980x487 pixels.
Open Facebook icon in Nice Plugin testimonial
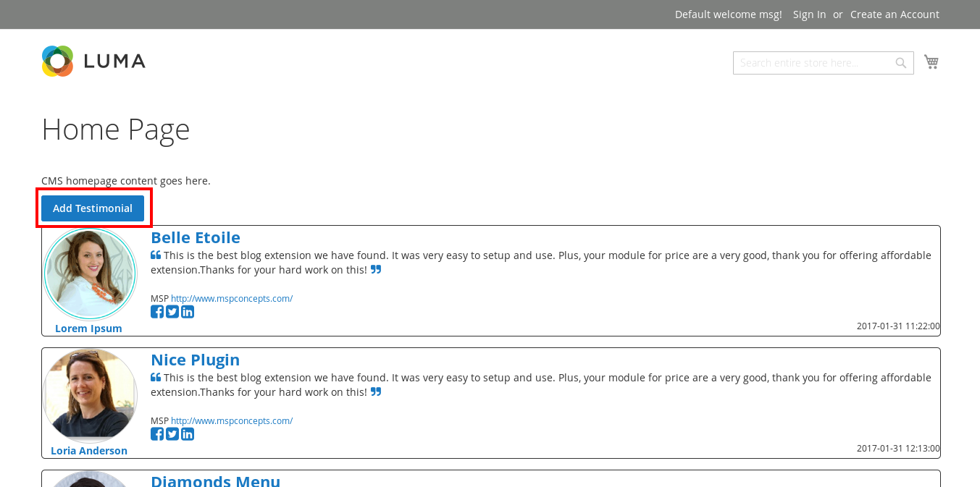pos(157,434)
